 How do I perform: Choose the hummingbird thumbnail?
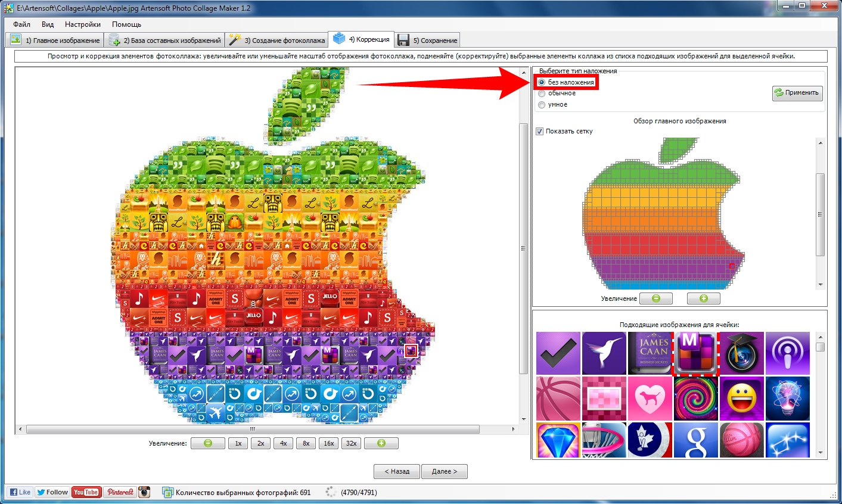coord(604,353)
